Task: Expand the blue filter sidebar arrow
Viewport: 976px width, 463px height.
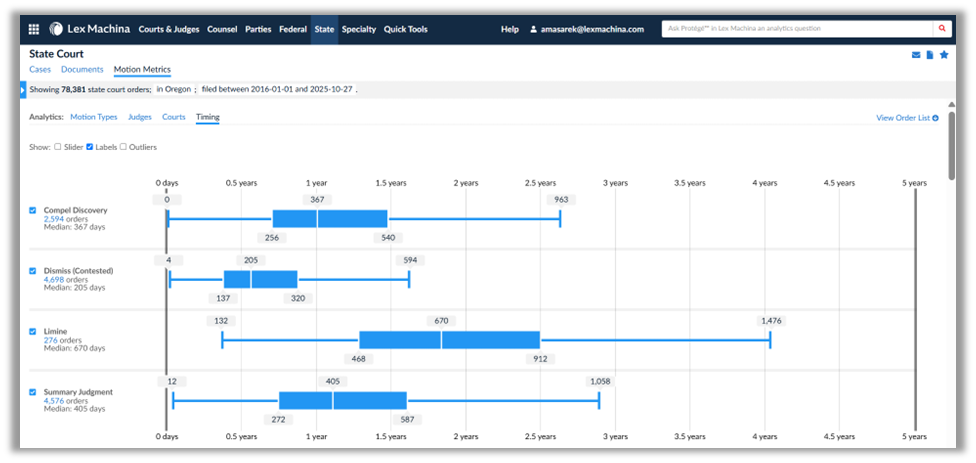Action: coord(23,90)
